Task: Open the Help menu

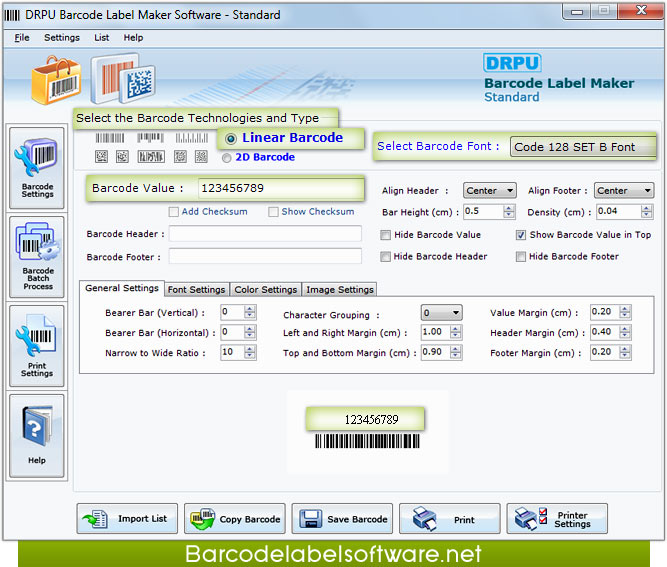Action: coord(133,38)
